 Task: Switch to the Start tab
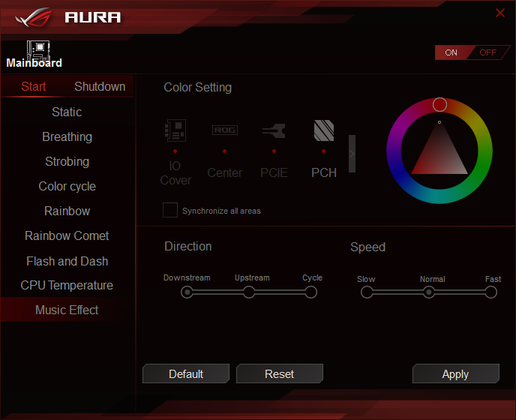tap(34, 86)
